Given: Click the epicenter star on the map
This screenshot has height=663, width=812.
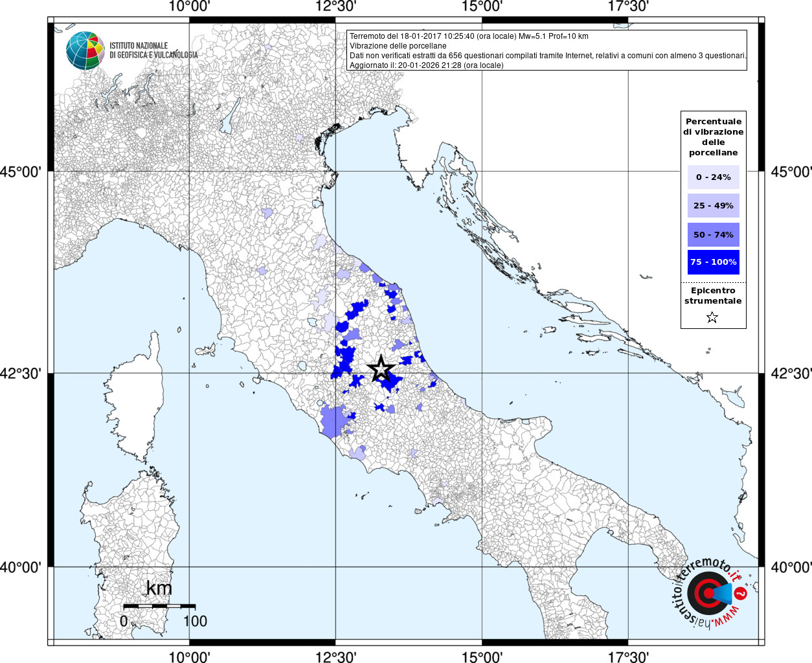Looking at the screenshot, I should 381,368.
